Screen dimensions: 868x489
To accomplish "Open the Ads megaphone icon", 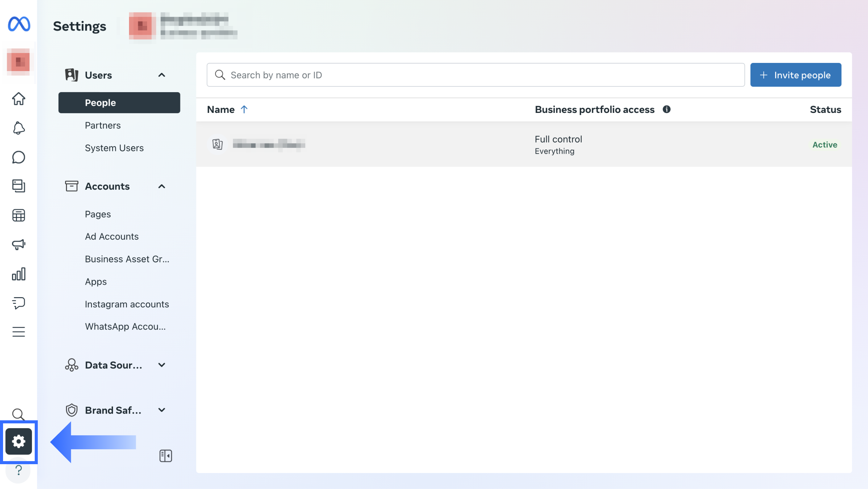I will [19, 244].
